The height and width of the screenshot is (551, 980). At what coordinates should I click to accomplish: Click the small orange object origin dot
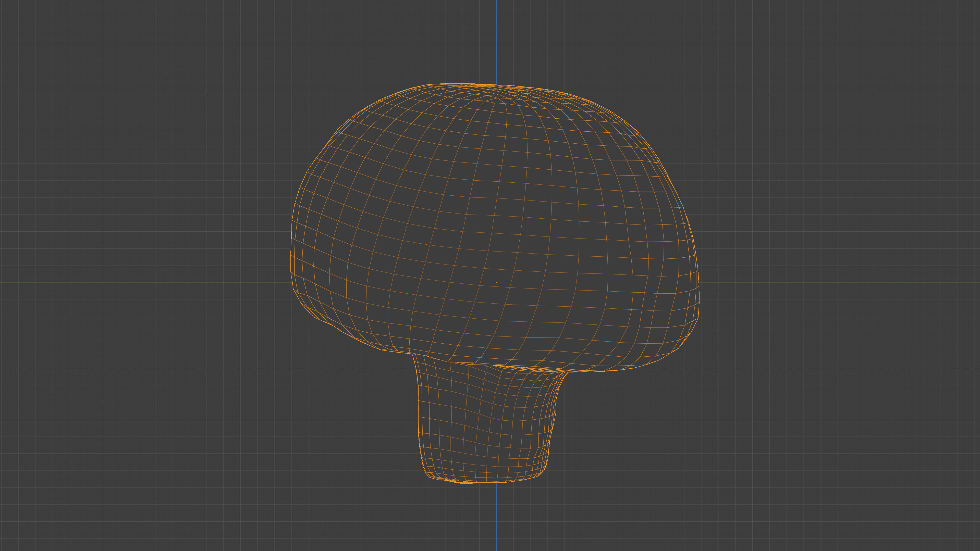click(x=496, y=283)
